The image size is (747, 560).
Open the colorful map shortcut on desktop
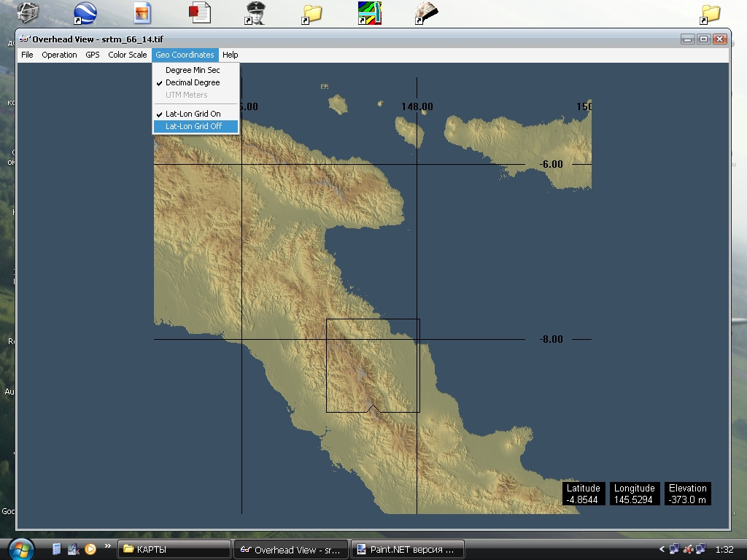(x=369, y=12)
